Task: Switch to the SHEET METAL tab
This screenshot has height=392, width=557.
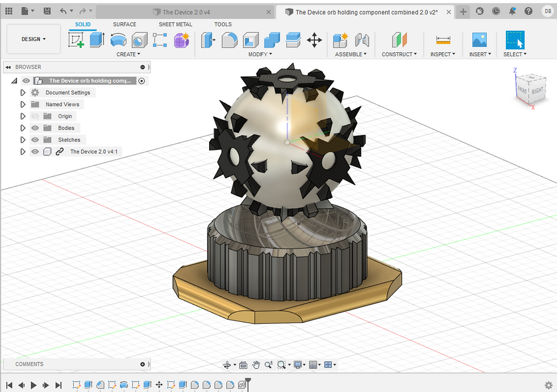Action: (176, 24)
